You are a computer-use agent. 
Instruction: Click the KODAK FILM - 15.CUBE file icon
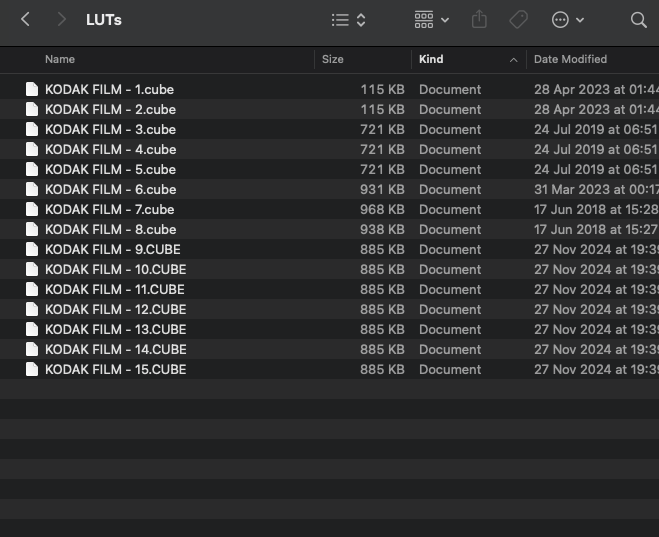coord(32,369)
